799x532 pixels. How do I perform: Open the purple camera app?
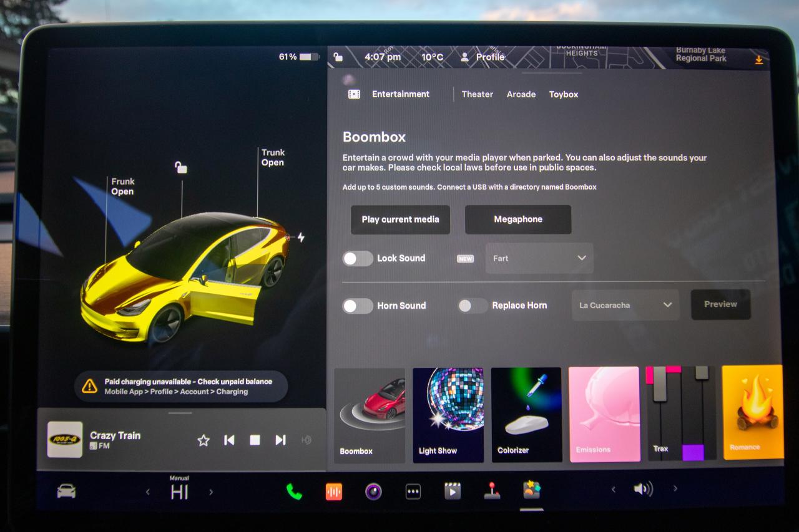373,491
